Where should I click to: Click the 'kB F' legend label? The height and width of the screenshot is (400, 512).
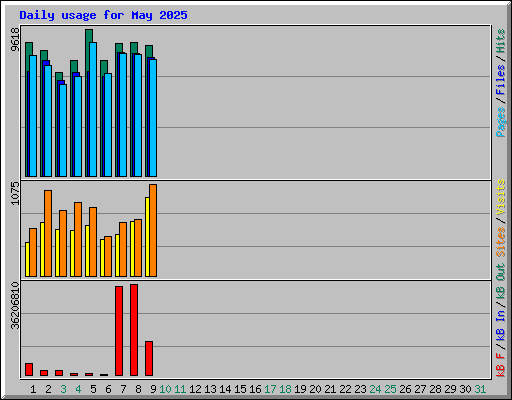(x=501, y=365)
